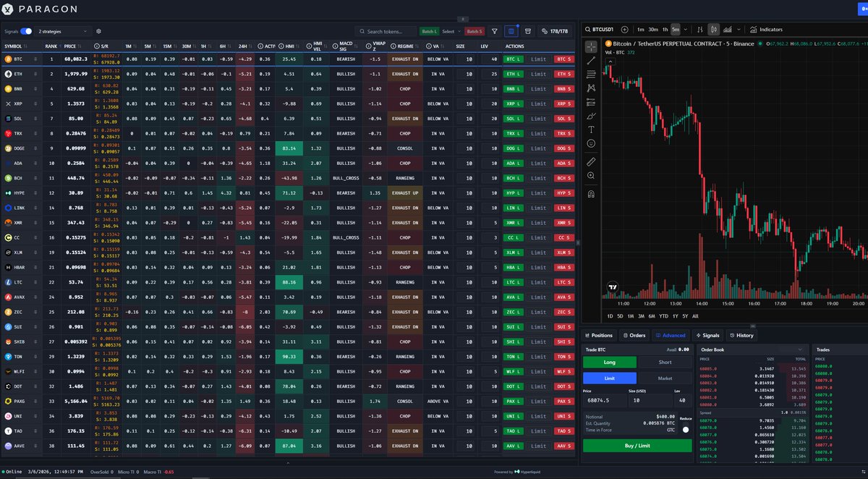Screen dimensions: 868x479
Task: Toggle the Signals switch
Action: (26, 31)
